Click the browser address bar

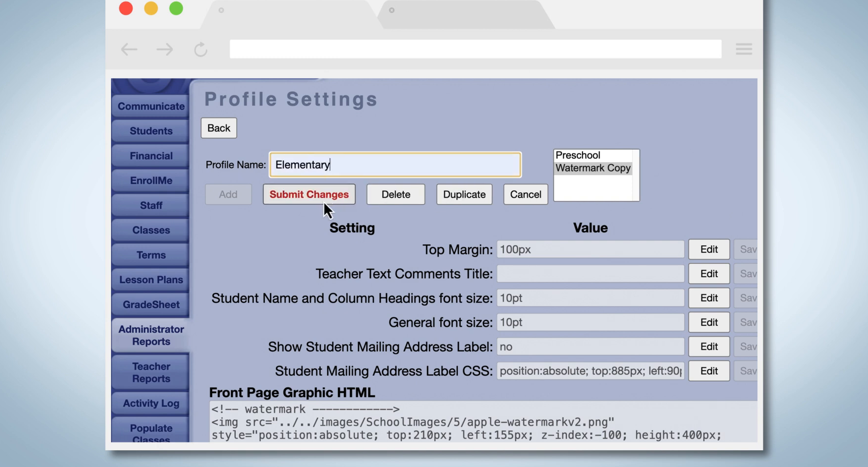pyautogui.click(x=476, y=49)
